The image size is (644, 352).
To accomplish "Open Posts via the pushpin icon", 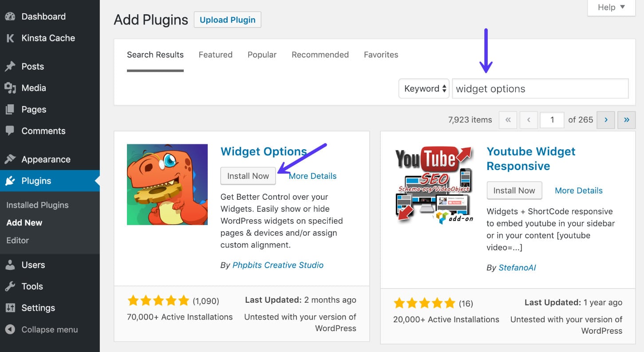I will 10,66.
